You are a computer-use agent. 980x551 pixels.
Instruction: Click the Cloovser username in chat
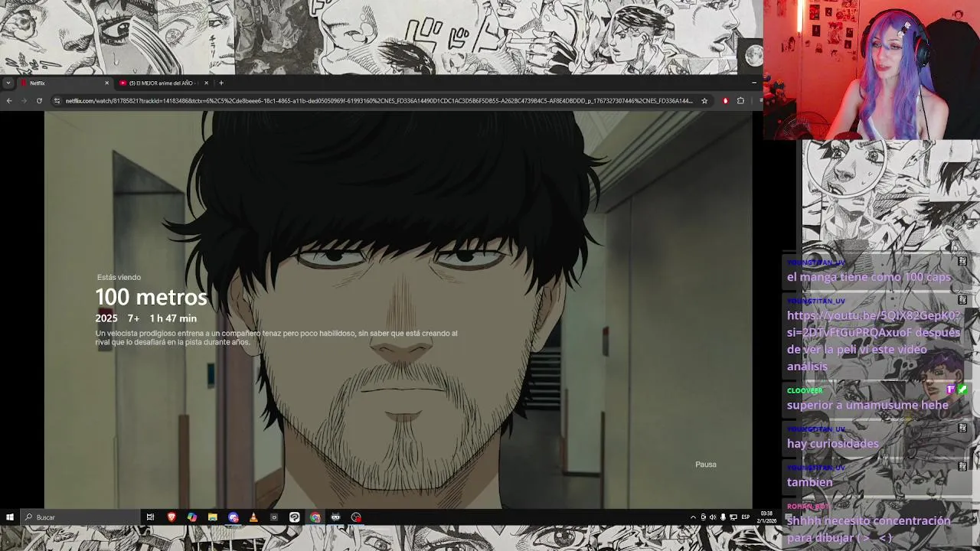coord(805,390)
